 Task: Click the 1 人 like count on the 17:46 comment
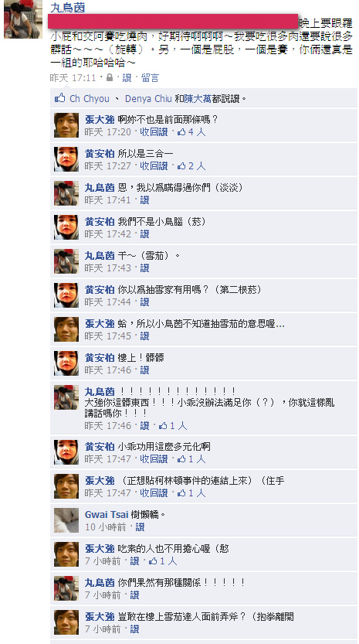click(x=173, y=426)
